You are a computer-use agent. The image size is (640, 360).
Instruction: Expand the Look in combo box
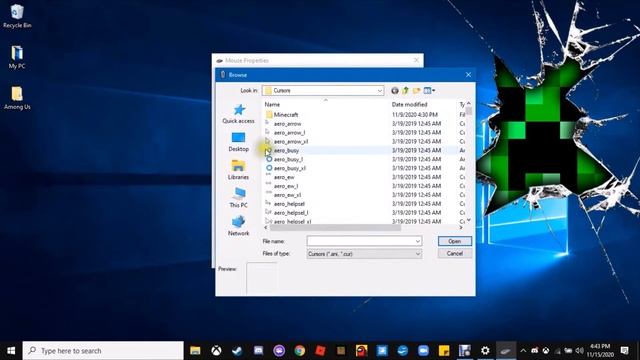(380, 91)
